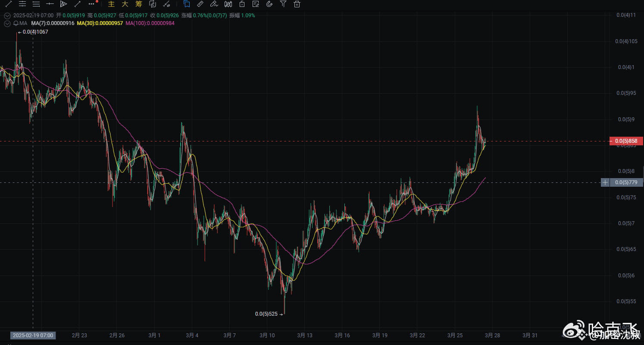
Task: Click the plus button beside 0.0{5}779
Action: (605, 182)
